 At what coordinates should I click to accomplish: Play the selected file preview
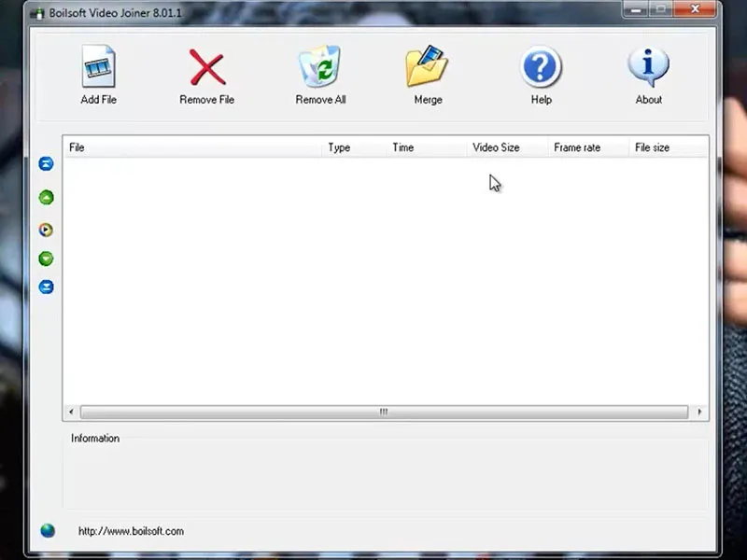pyautogui.click(x=46, y=230)
